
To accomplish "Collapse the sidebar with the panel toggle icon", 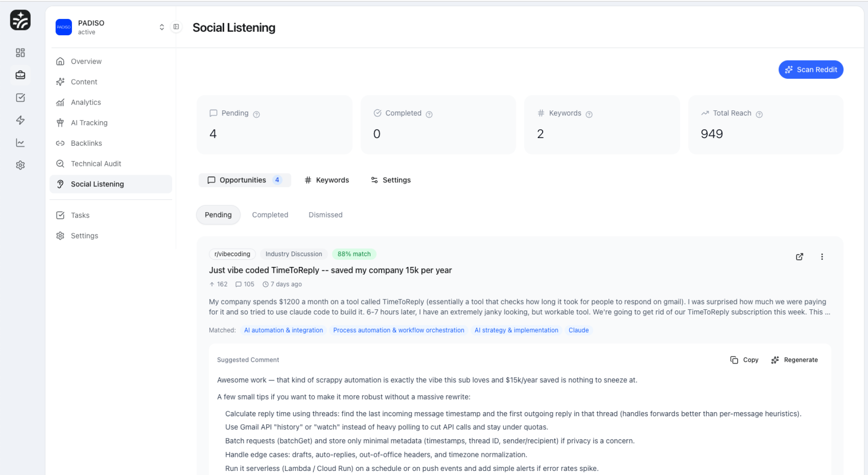I will pos(176,27).
